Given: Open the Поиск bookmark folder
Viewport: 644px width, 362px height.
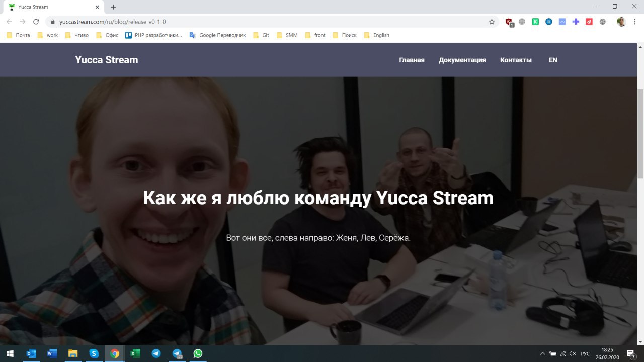Looking at the screenshot, I should [344, 35].
